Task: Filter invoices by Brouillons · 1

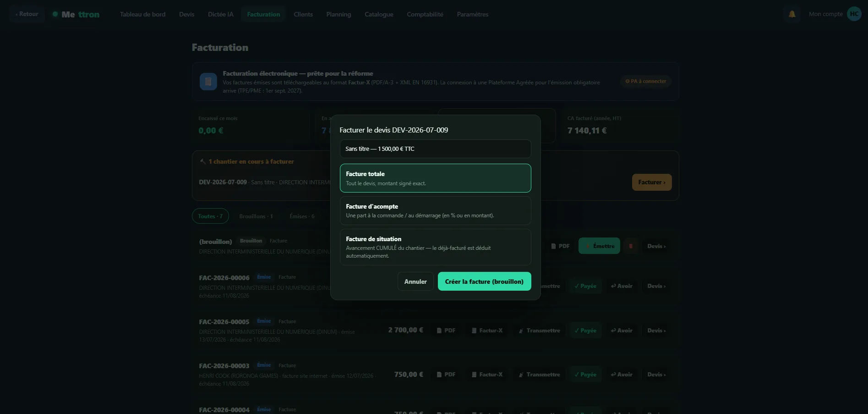Action: 256,216
